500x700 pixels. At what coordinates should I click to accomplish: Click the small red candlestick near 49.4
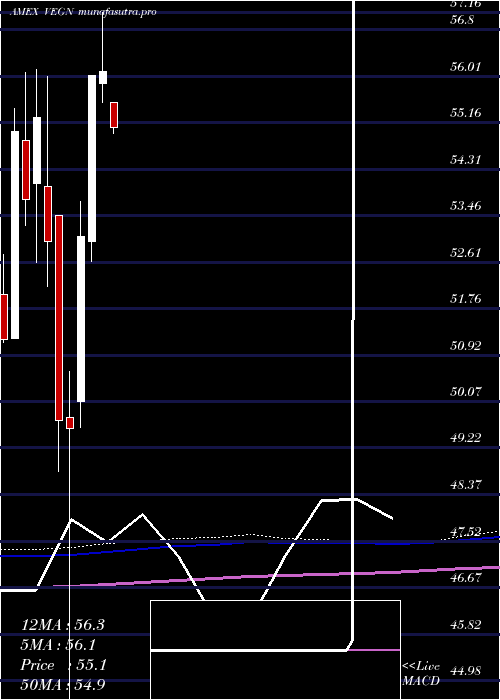tap(70, 423)
